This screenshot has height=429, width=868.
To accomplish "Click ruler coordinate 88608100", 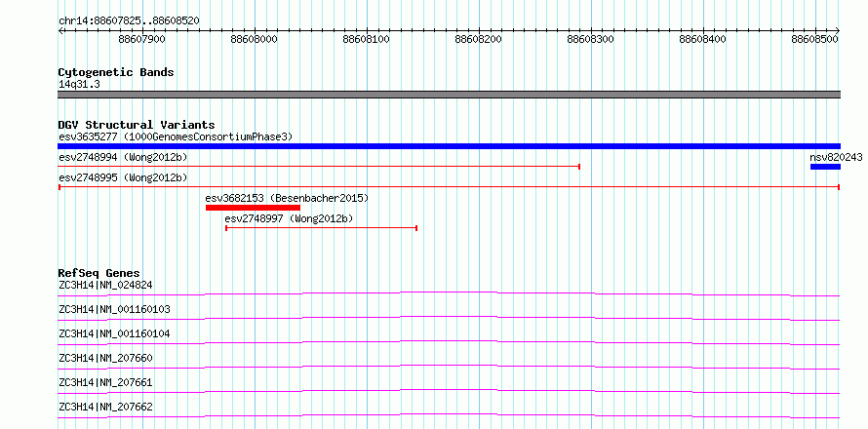I will click(x=366, y=39).
